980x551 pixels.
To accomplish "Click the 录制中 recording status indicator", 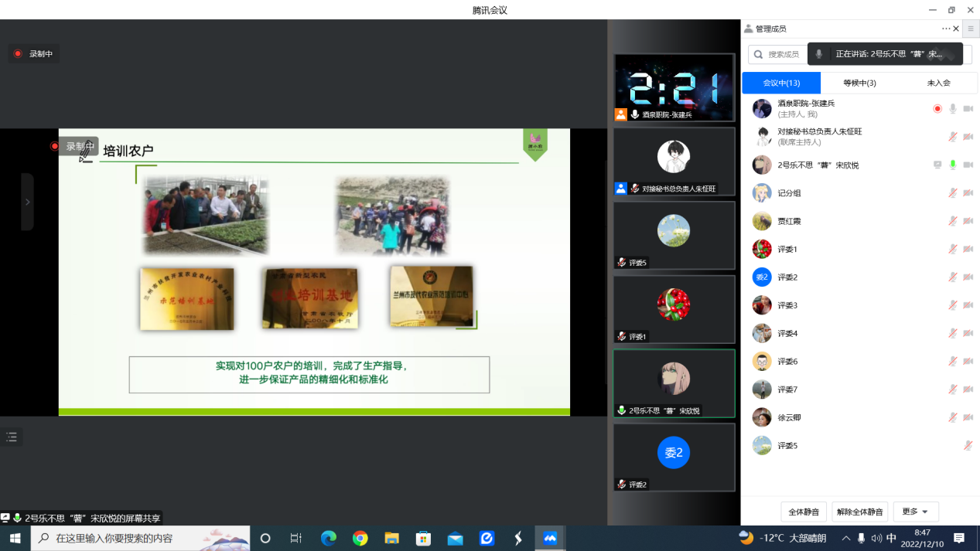I will tap(34, 54).
